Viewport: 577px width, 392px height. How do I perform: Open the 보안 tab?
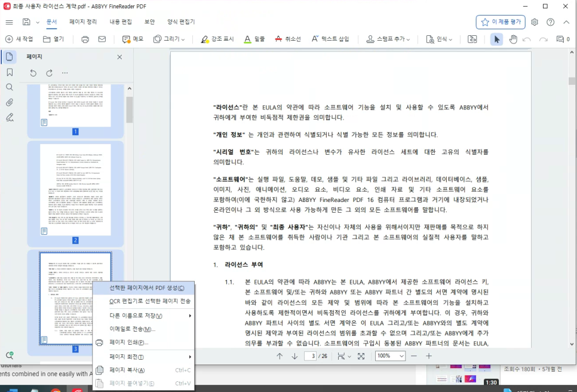(149, 22)
